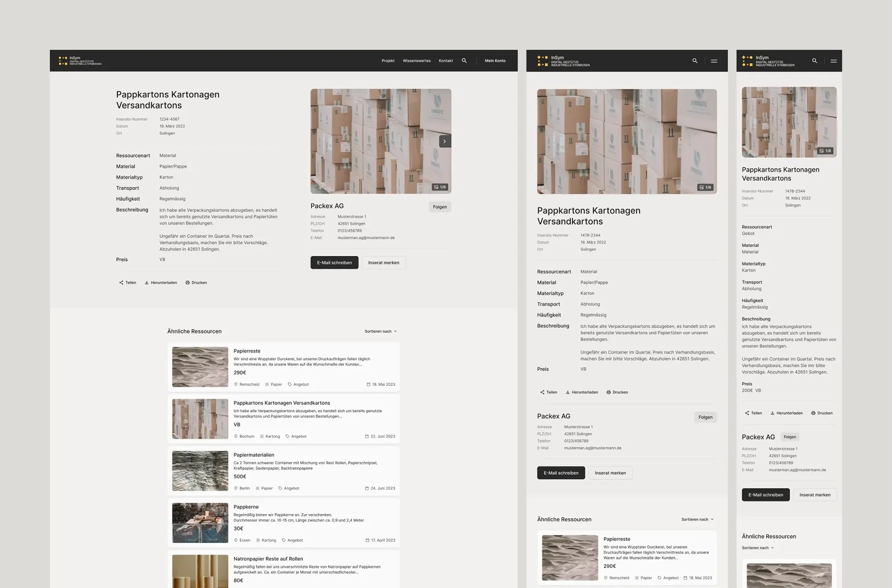Toggle Folgen button in tablet view
This screenshot has width=892, height=588.
(705, 417)
